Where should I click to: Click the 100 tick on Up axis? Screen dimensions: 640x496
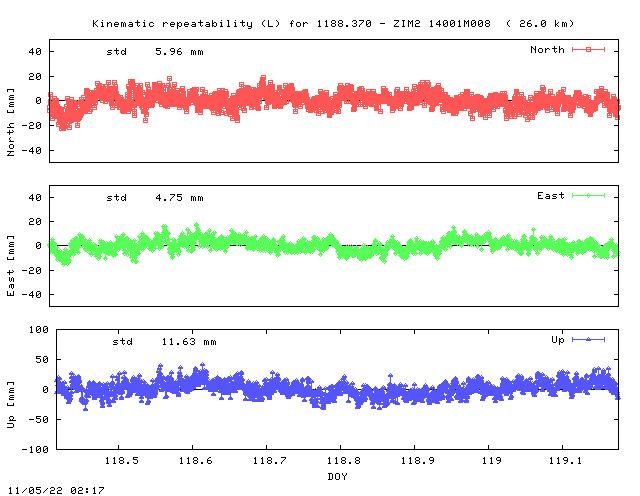coord(38,329)
